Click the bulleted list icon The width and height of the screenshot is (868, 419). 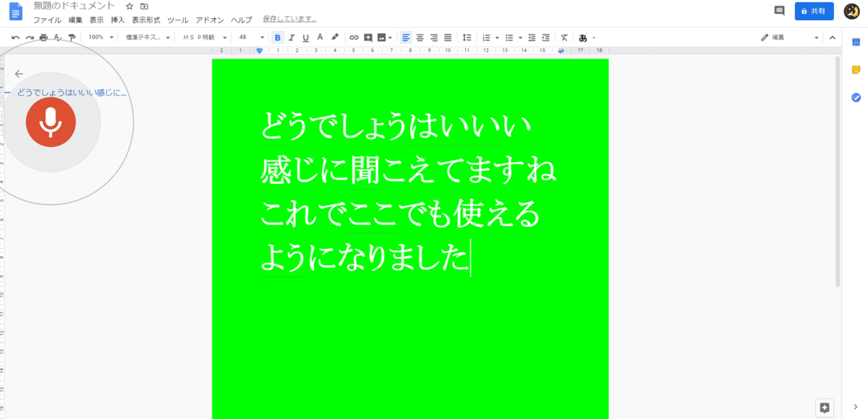click(509, 37)
